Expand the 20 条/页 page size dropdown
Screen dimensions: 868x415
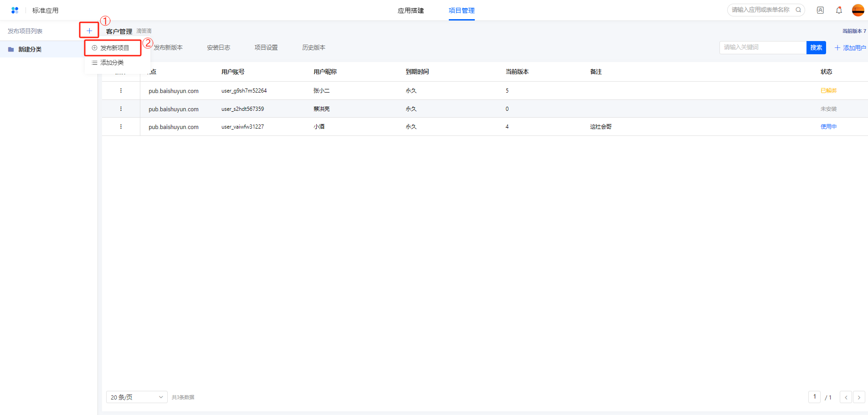(137, 397)
